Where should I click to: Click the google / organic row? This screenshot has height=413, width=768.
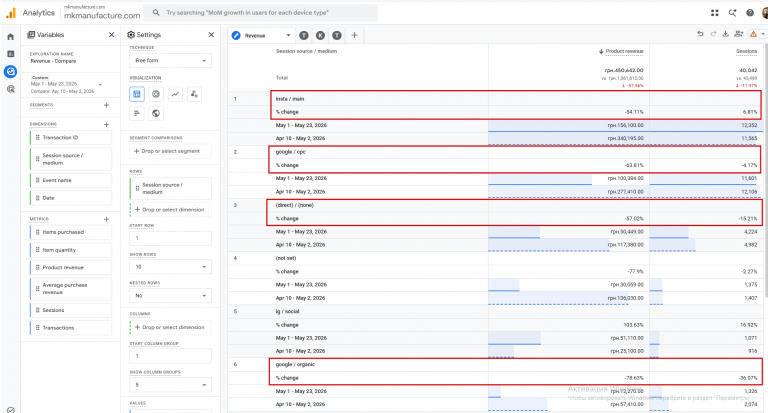coord(495,364)
